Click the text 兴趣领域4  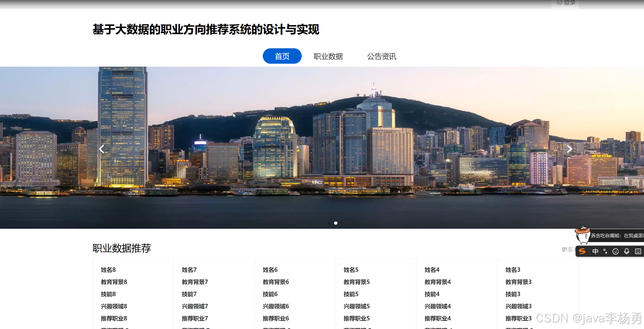point(438,306)
